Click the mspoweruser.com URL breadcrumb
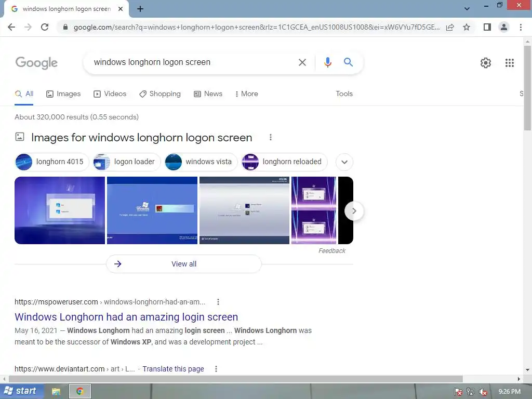 pos(110,302)
